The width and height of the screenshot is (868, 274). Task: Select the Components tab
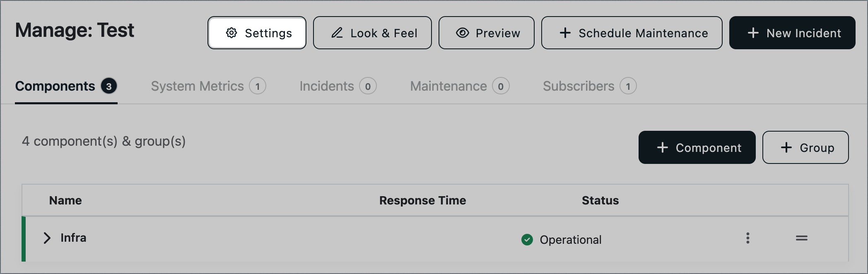coord(66,86)
